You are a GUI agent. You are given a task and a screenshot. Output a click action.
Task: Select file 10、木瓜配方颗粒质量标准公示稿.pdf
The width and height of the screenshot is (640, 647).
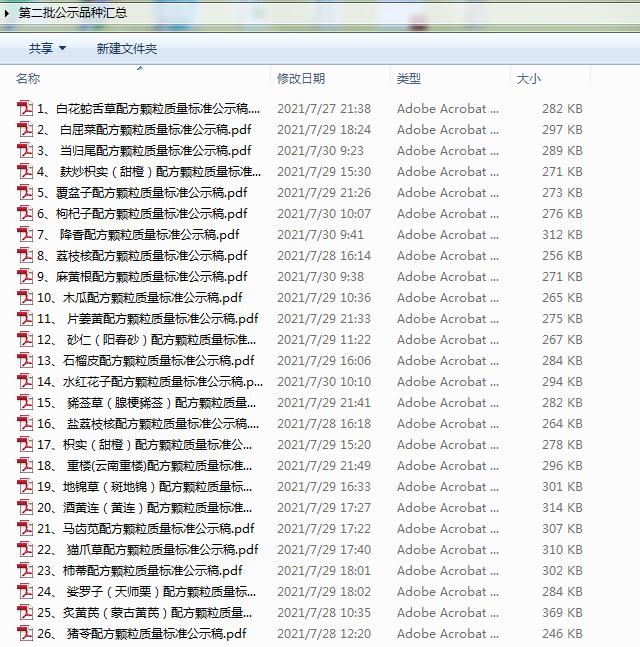tap(139, 298)
